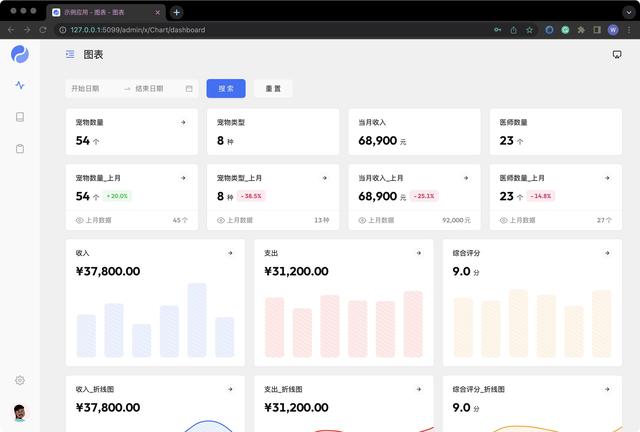Click the 重置 button
640x432 pixels.
tap(273, 89)
